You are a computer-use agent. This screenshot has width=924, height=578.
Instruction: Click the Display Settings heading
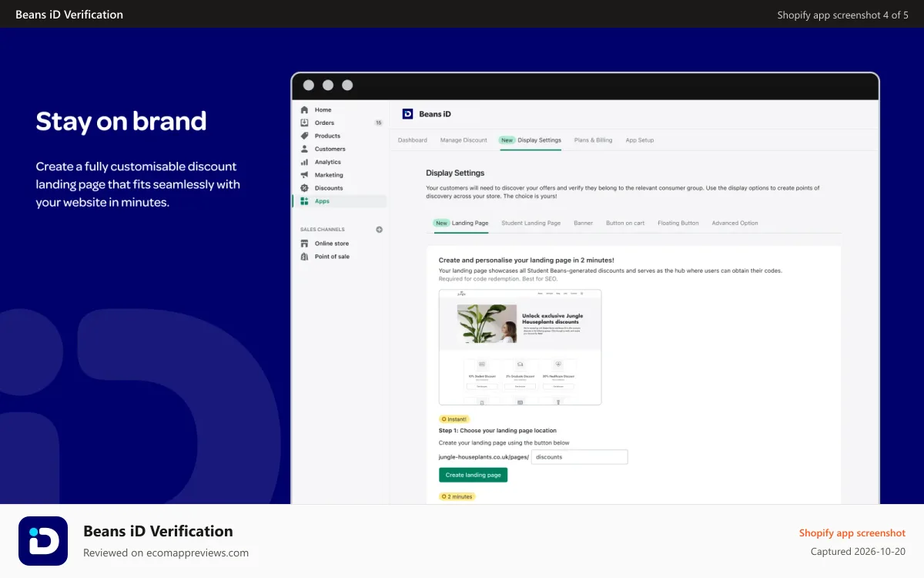pos(455,173)
